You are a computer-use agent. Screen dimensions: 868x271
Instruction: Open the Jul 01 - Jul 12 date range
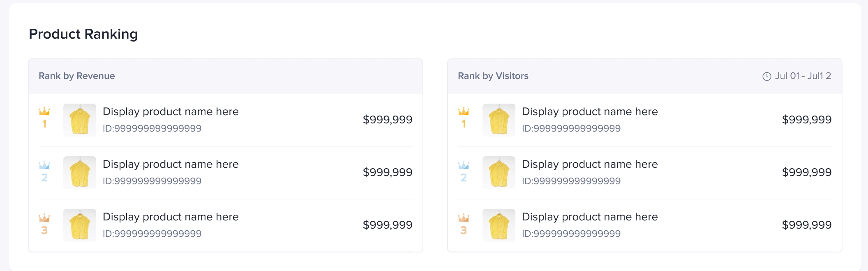[803, 76]
